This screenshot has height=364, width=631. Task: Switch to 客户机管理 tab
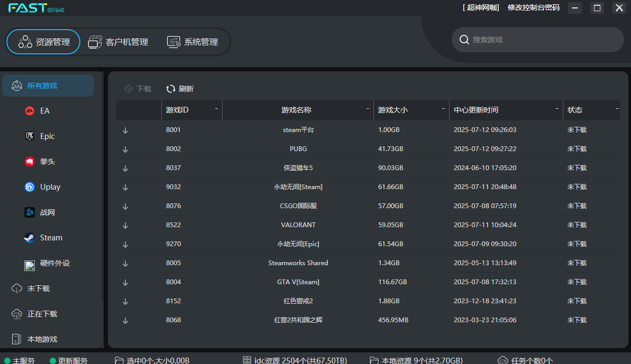point(118,42)
